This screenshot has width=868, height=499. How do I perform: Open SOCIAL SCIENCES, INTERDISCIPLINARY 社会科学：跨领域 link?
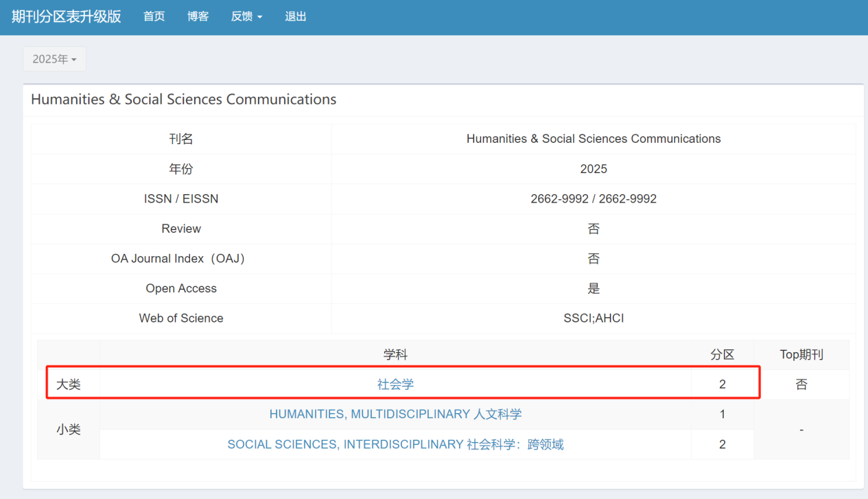coord(395,444)
